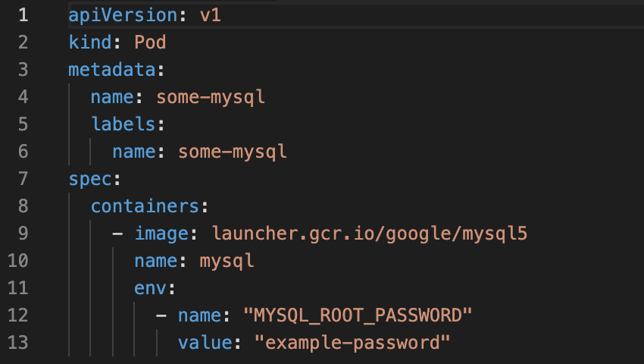Click the containers key
Screen dimensions: 644x364
click(x=145, y=206)
